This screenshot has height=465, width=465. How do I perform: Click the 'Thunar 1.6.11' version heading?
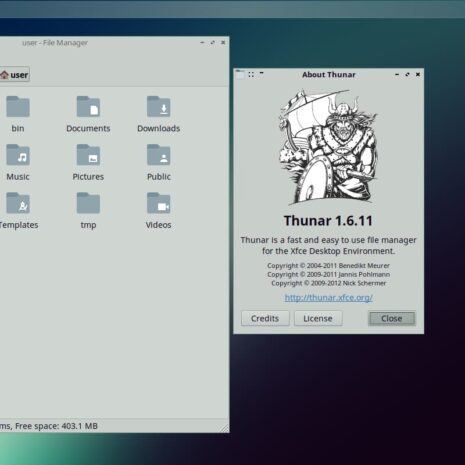tap(328, 221)
